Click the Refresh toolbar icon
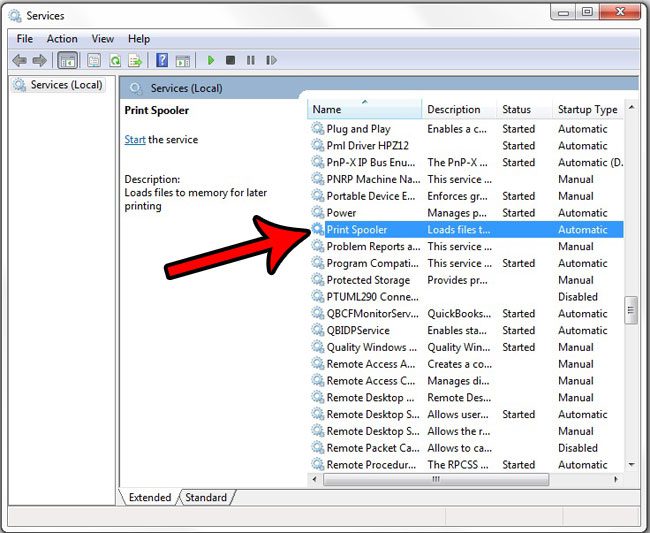The width and height of the screenshot is (650, 533). pos(115,60)
